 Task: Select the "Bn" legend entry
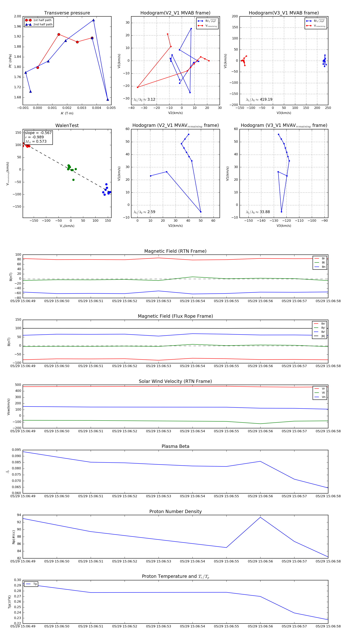320,267
